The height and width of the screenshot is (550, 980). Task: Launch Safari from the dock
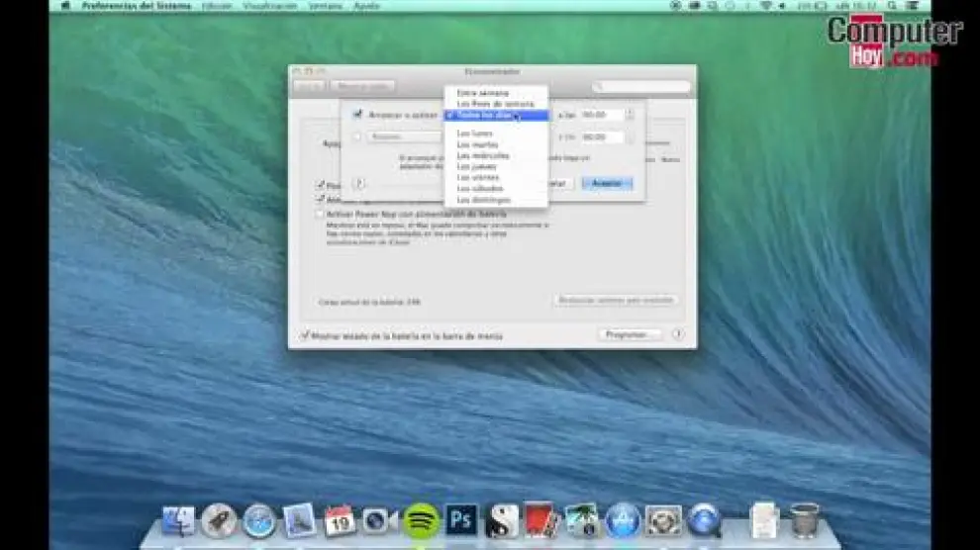pos(259,520)
